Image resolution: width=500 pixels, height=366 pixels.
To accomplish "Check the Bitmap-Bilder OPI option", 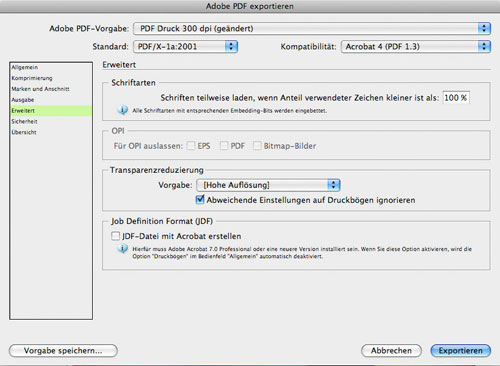I will pos(257,146).
